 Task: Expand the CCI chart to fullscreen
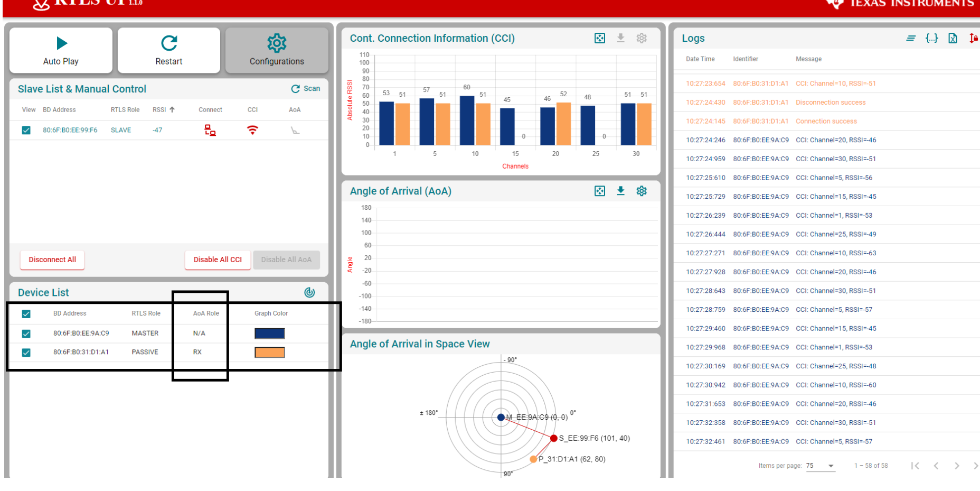pos(600,38)
